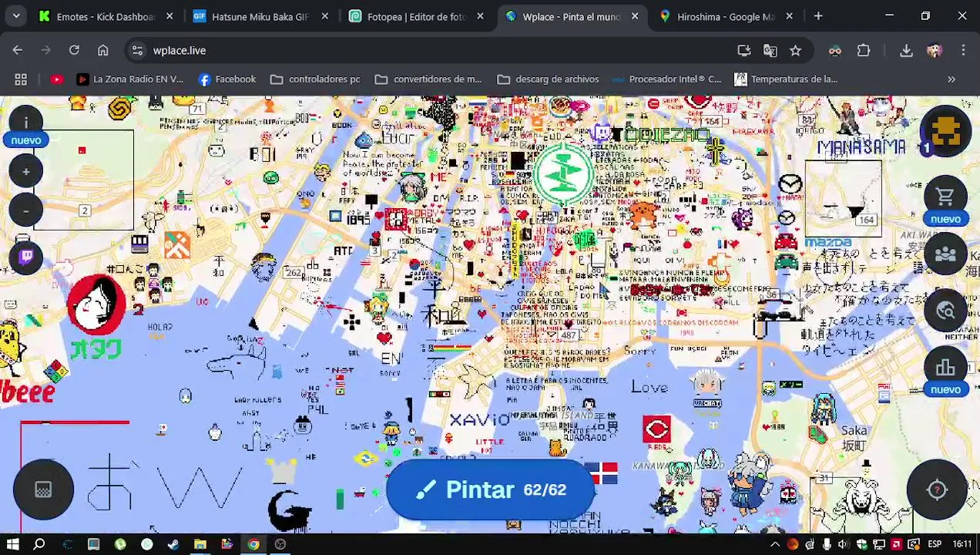Open the 16:11 taskbar clock
The height and width of the screenshot is (555, 980).
pyautogui.click(x=962, y=544)
